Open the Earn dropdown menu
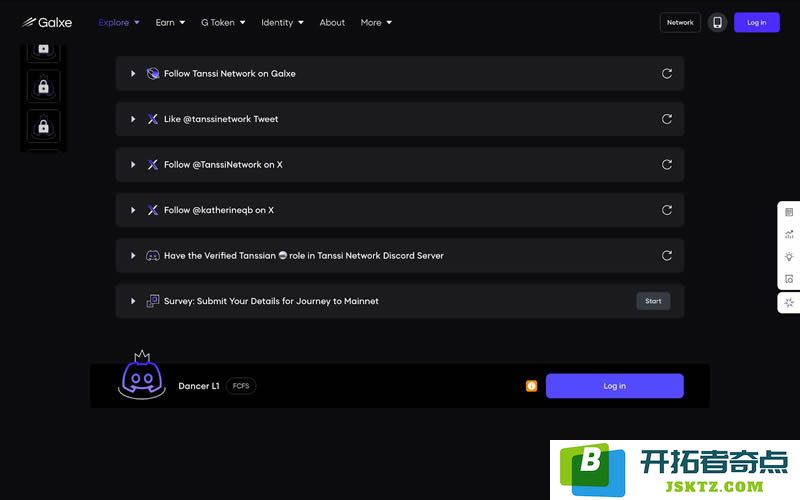This screenshot has width=800, height=500. pyautogui.click(x=170, y=22)
